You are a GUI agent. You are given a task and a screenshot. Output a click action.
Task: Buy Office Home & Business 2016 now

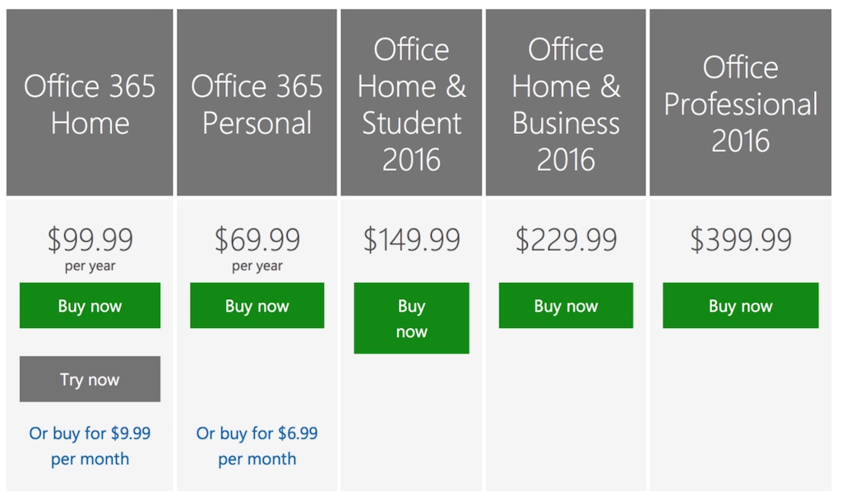coord(566,305)
